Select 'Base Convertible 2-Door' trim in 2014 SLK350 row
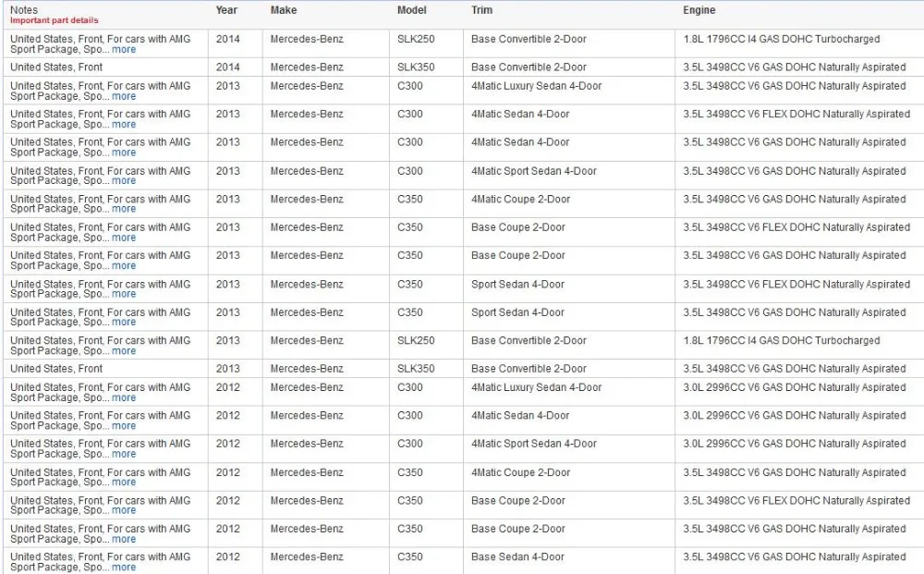The width and height of the screenshot is (924, 574). coord(529,67)
